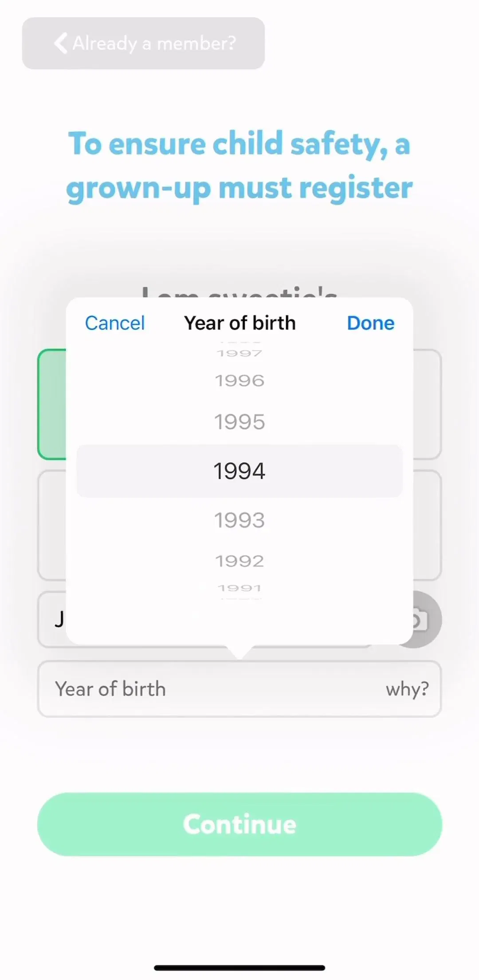Confirm the year with Done
Image resolution: width=479 pixels, height=980 pixels.
click(x=370, y=323)
